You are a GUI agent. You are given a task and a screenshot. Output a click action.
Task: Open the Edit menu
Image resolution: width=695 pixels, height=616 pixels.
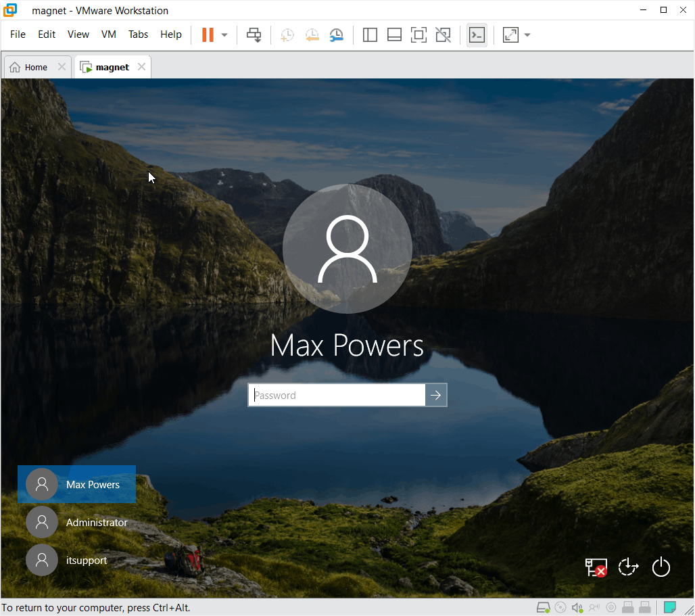47,34
